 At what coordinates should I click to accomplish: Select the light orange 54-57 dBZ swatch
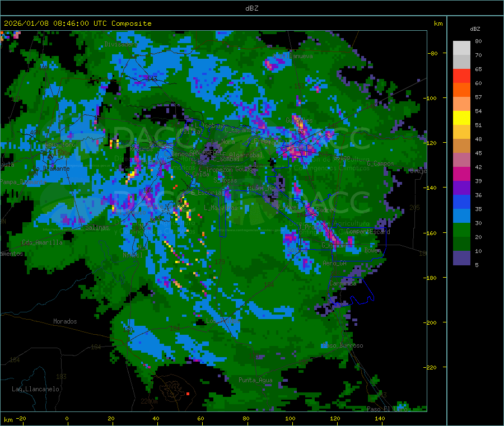coord(461,104)
